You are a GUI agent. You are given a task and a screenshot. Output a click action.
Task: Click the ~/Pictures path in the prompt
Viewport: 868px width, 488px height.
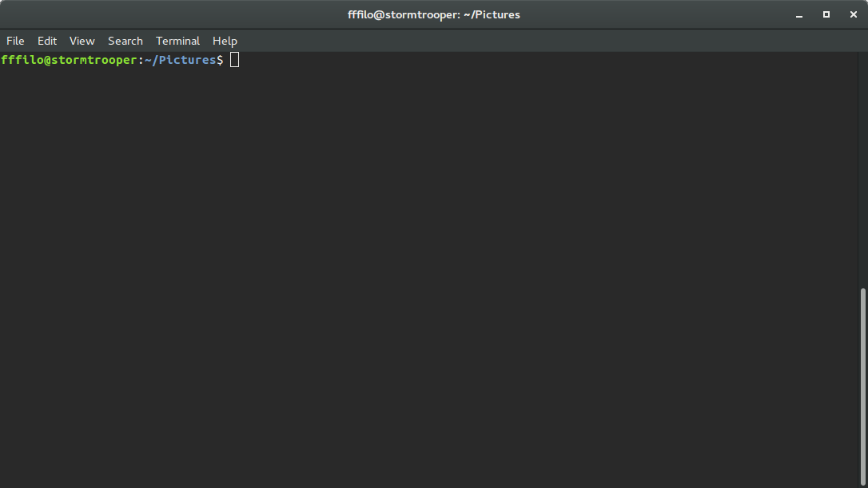coord(181,60)
